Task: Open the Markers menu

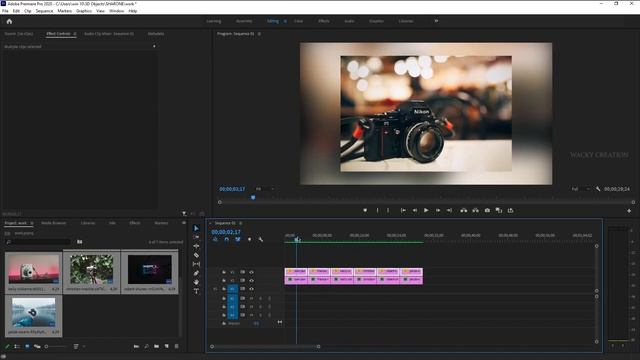Action: (64, 11)
